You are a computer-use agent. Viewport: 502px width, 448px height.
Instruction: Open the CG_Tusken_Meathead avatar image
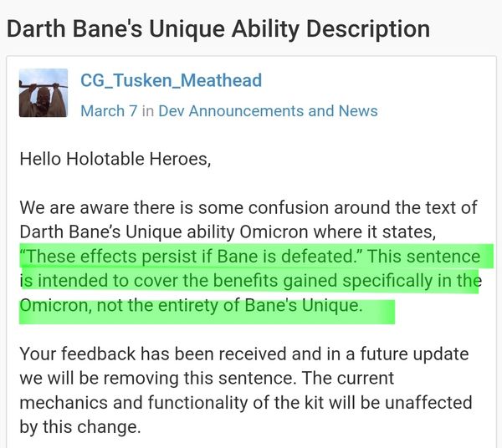point(44,93)
